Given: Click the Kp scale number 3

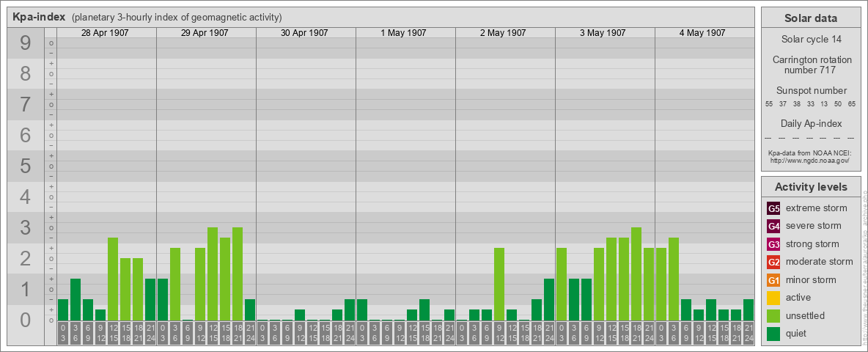Looking at the screenshot, I should [26, 227].
